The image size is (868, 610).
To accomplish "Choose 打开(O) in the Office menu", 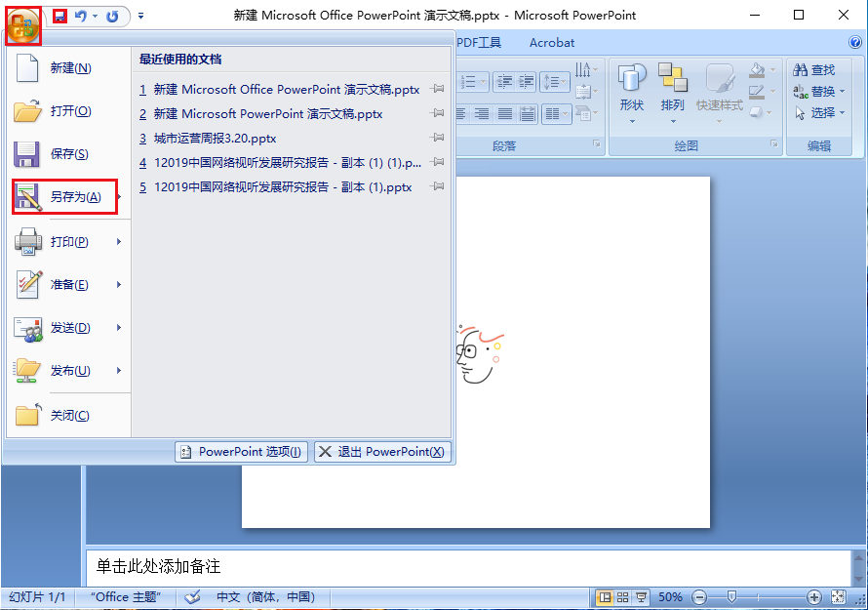I will (68, 111).
